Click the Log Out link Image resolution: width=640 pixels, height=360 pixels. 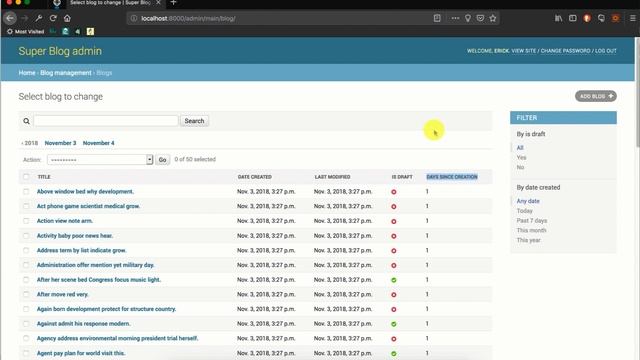pos(606,51)
